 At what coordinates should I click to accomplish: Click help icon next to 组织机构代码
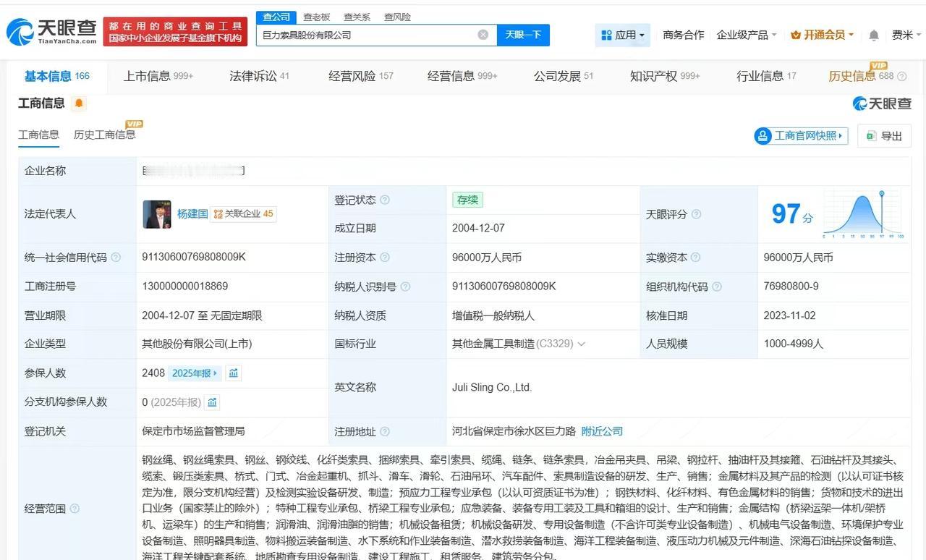(x=716, y=287)
